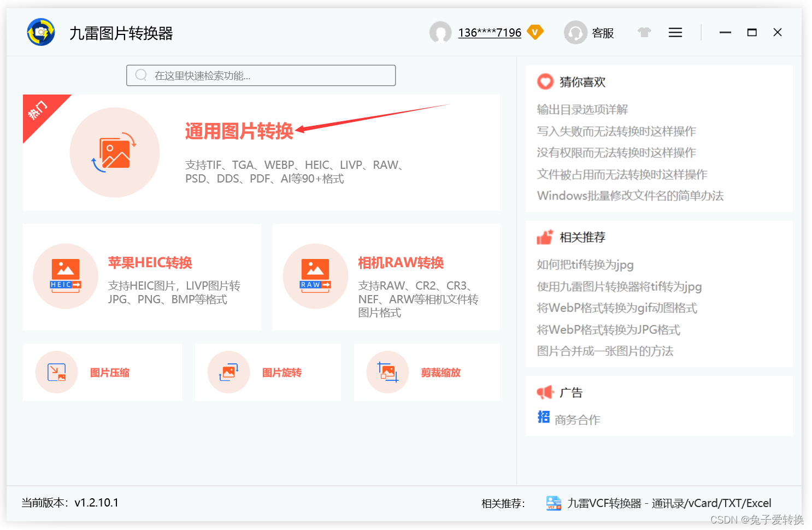Click the 相关推荐 sidebar heading
The height and width of the screenshot is (530, 812).
pos(582,237)
